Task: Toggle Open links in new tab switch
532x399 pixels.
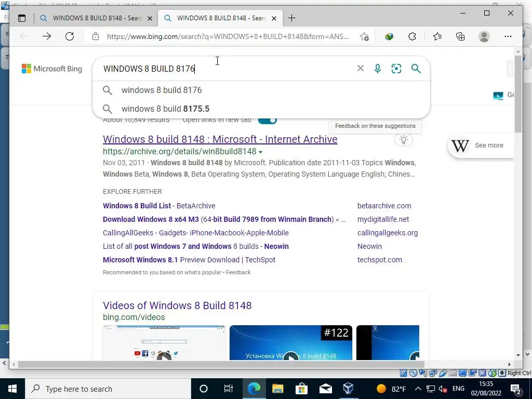Action: click(x=268, y=120)
